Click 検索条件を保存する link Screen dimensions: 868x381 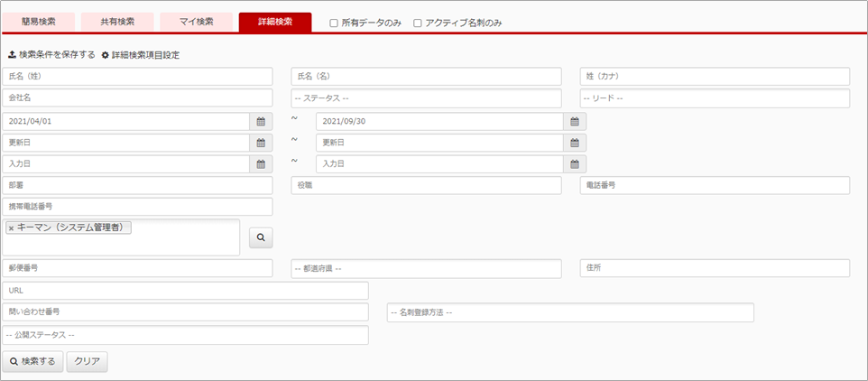click(x=51, y=55)
